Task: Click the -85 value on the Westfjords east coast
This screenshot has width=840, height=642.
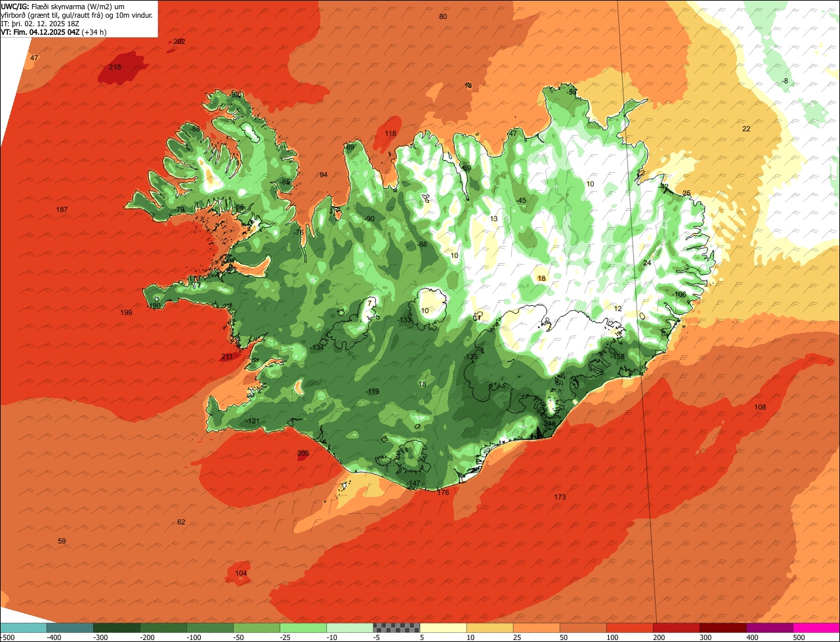Action: [285, 182]
